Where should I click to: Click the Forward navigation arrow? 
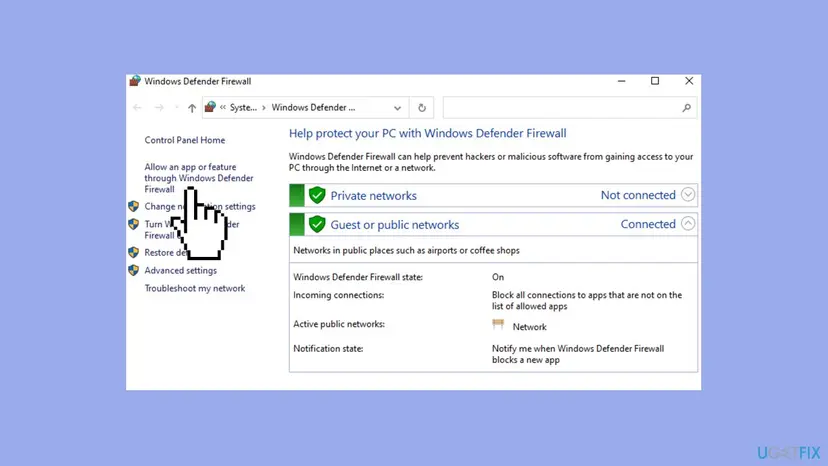point(159,108)
